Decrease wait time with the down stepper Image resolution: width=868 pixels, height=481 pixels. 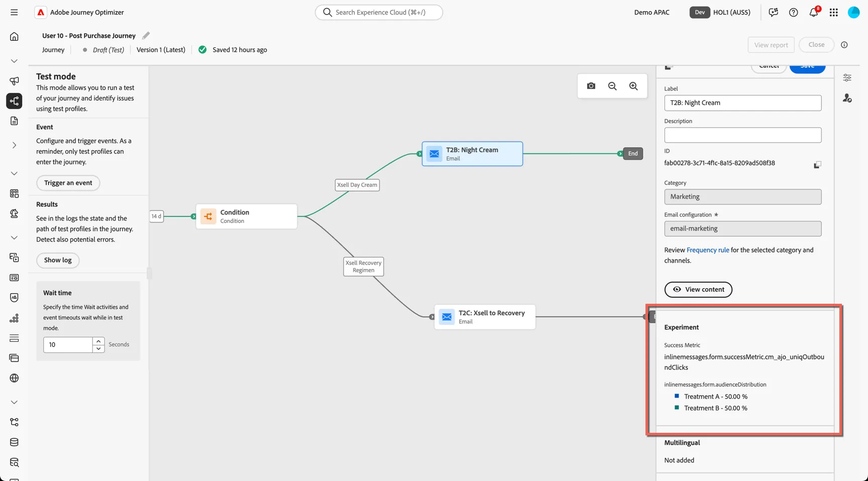pyautogui.click(x=98, y=348)
